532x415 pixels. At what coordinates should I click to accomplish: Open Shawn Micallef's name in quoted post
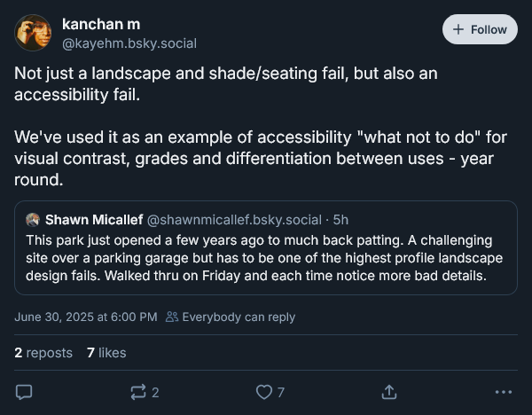[x=94, y=219]
